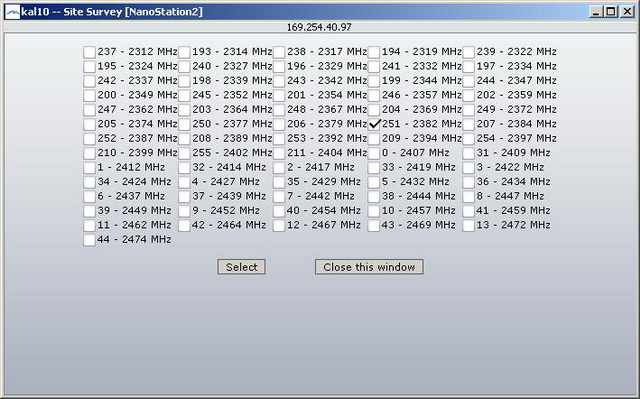Viewport: 640px width, 399px height.
Task: Enable channel 204 - 2369 MHz
Action: pyautogui.click(x=373, y=110)
